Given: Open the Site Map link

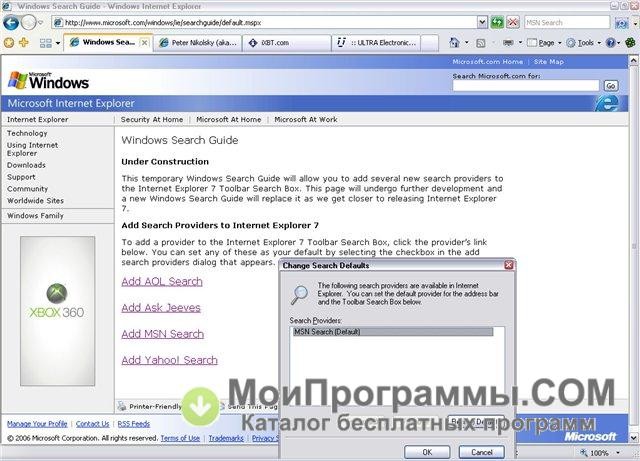Looking at the screenshot, I should click(549, 62).
